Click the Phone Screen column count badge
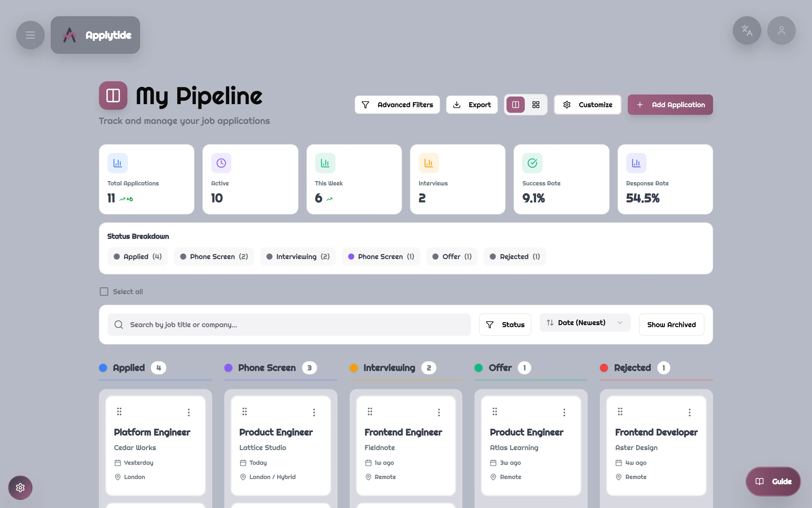The image size is (812, 508). click(x=309, y=368)
